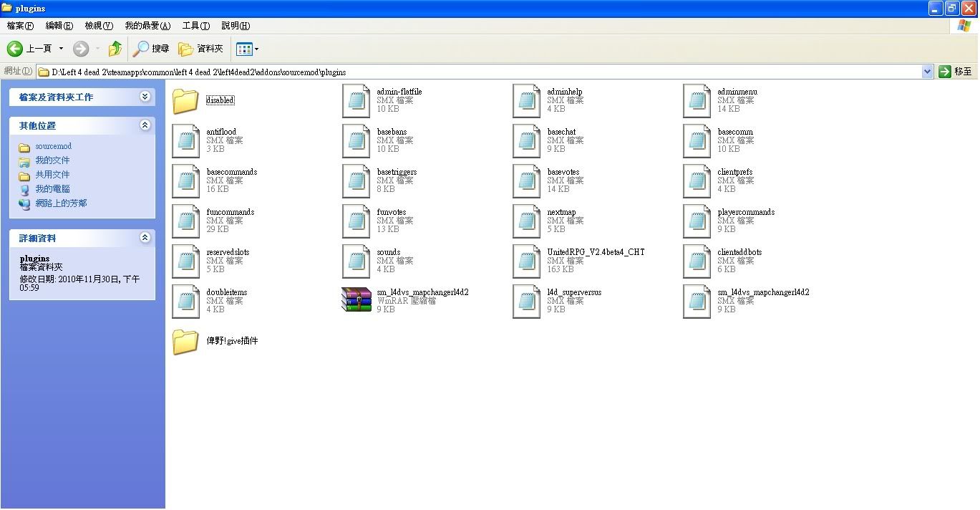Click the Up one level folder icon
Image resolution: width=980 pixels, height=510 pixels.
[115, 49]
